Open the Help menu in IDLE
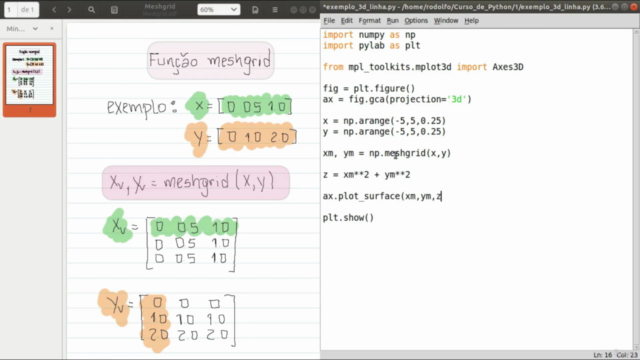 point(471,20)
